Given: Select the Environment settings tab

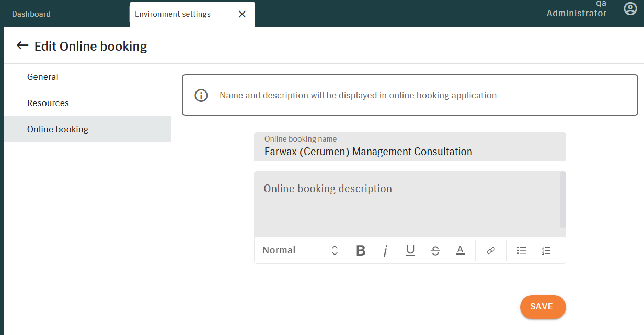Looking at the screenshot, I should click(173, 14).
